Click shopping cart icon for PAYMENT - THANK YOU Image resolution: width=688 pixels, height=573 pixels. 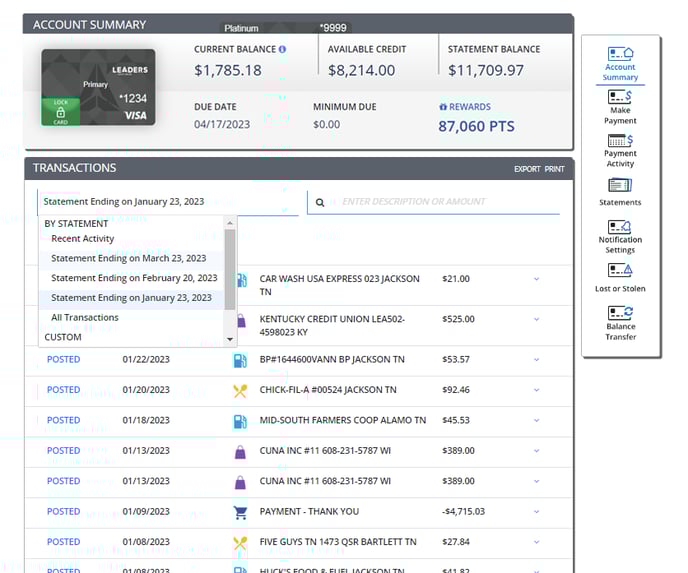click(240, 512)
